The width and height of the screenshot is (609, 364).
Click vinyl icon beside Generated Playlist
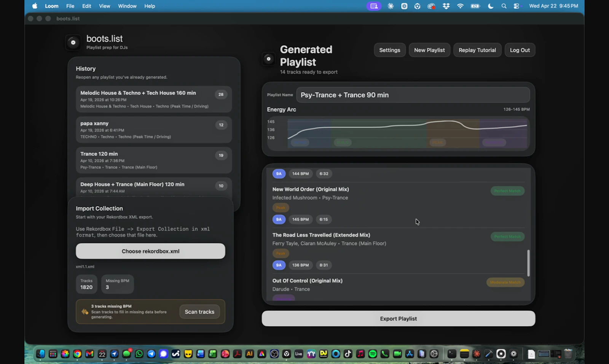(269, 59)
